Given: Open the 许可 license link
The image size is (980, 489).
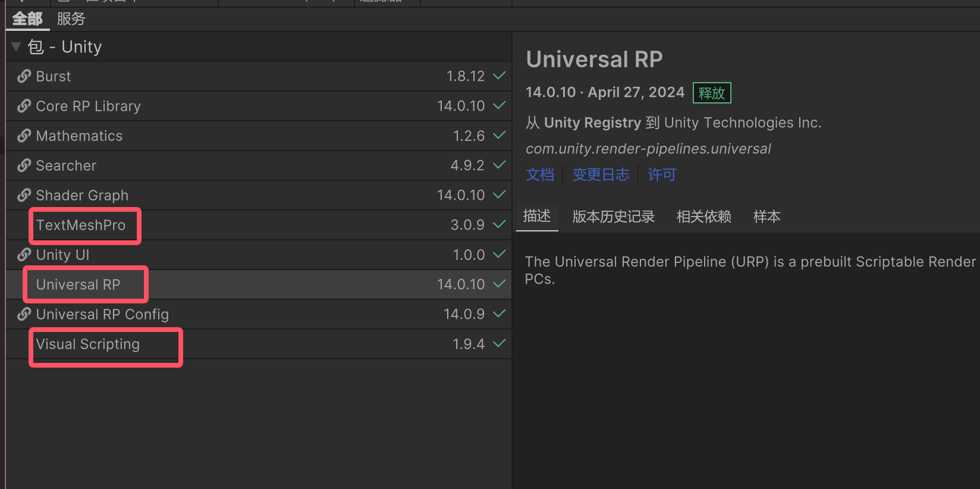Looking at the screenshot, I should pos(662,175).
